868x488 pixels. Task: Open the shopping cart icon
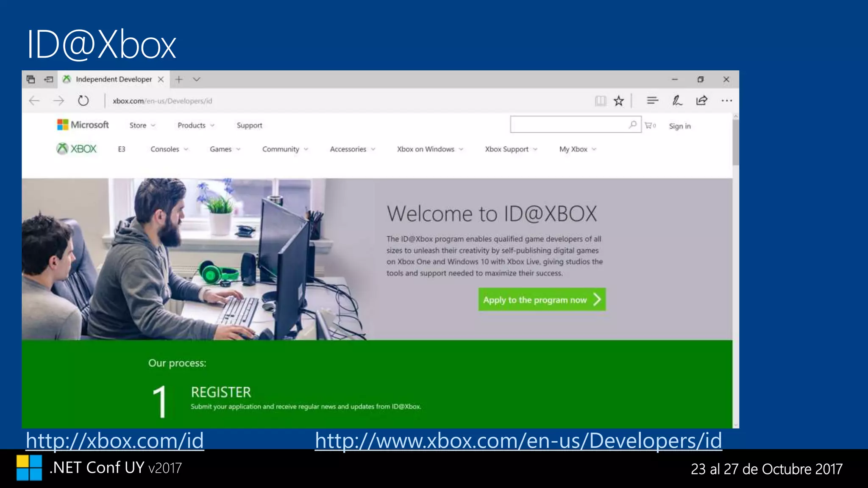(x=650, y=125)
